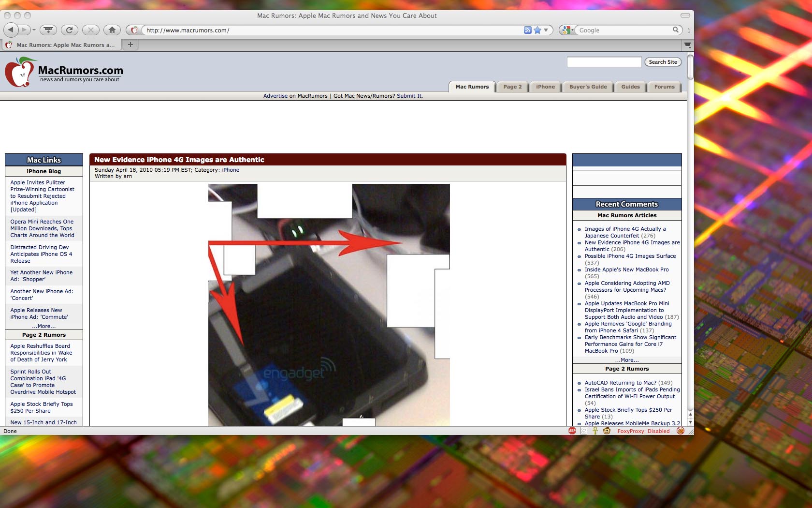812x508 pixels.
Task: Click the URL address field
Action: coord(333,30)
